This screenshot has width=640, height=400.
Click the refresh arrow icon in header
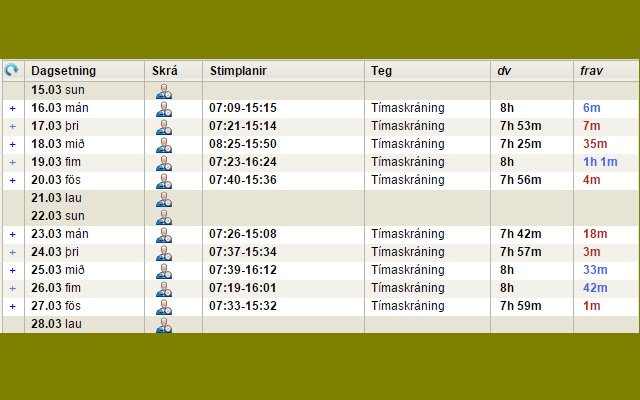(11, 70)
